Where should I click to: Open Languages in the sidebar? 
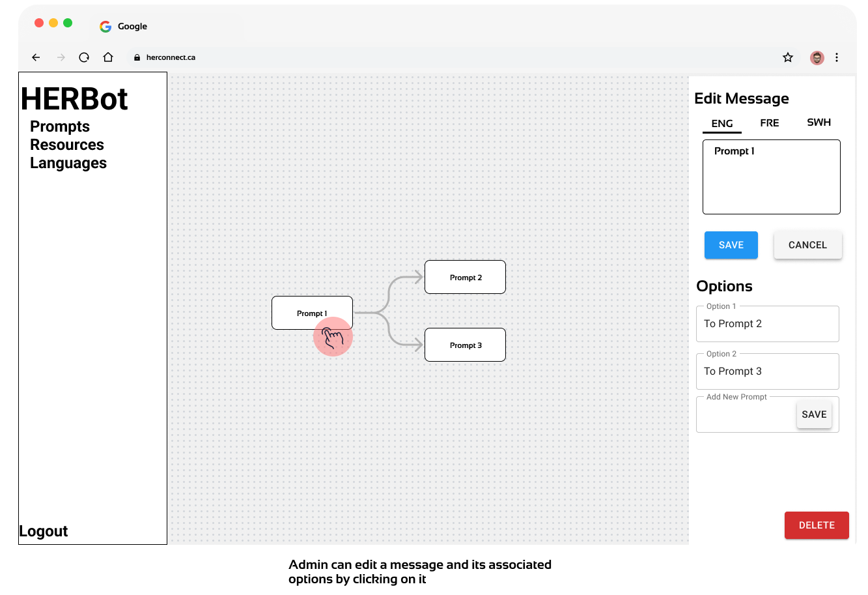(x=68, y=163)
